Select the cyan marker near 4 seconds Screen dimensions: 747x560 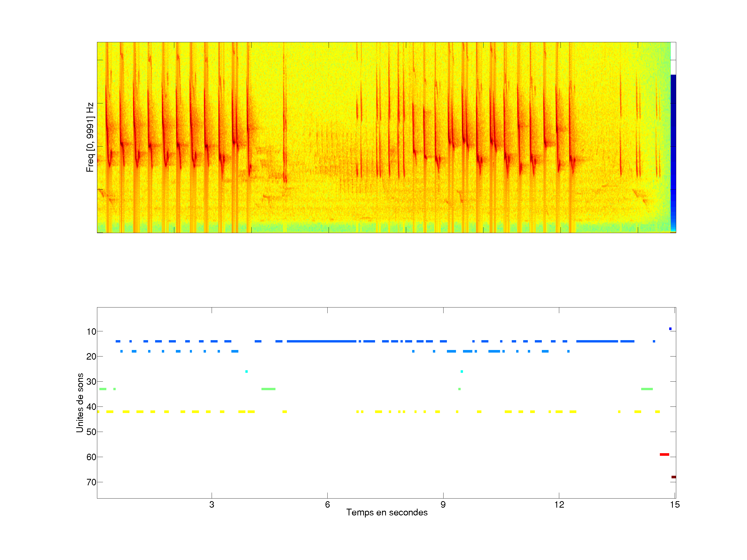246,371
